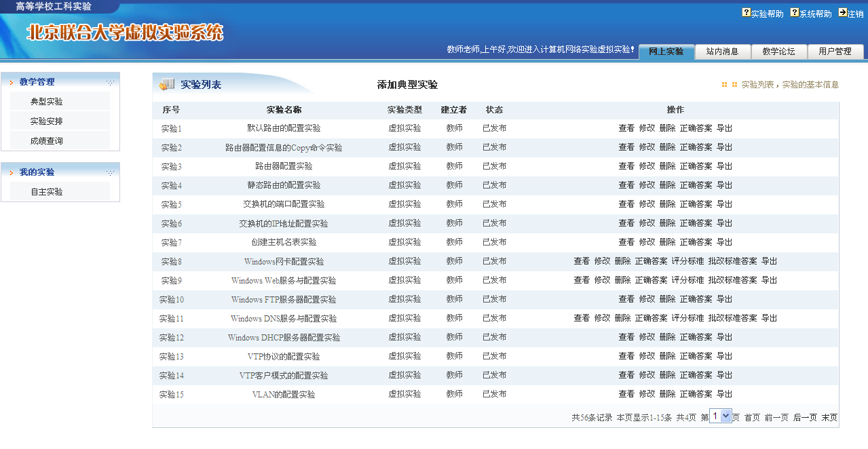Click 删除 for 实验3 路由器配置实验

pos(667,166)
